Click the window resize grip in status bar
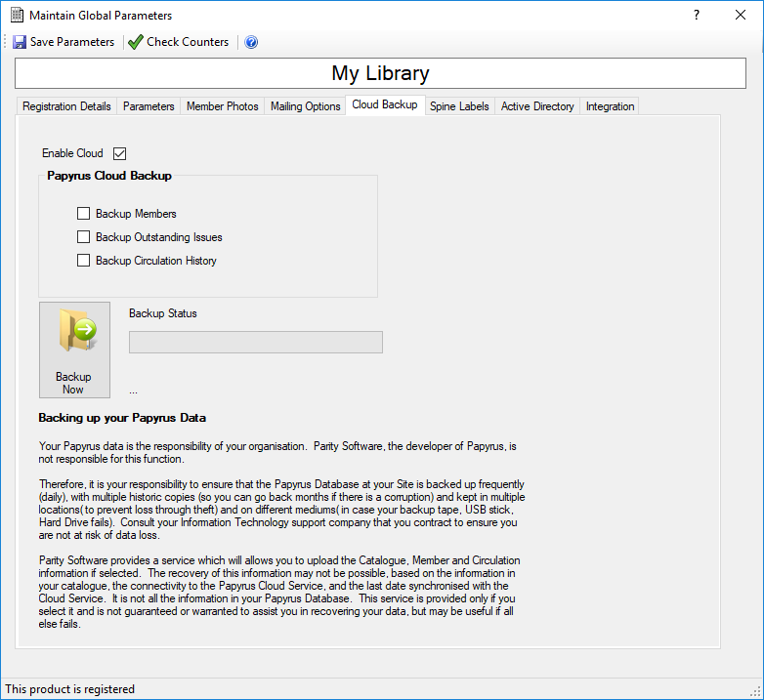The width and height of the screenshot is (764, 700). tap(756, 692)
